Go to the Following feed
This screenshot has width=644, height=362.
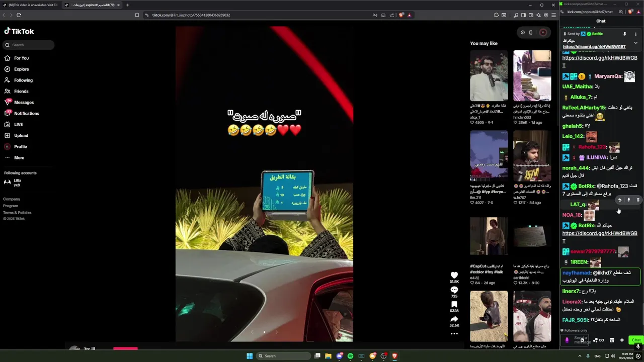click(19, 80)
